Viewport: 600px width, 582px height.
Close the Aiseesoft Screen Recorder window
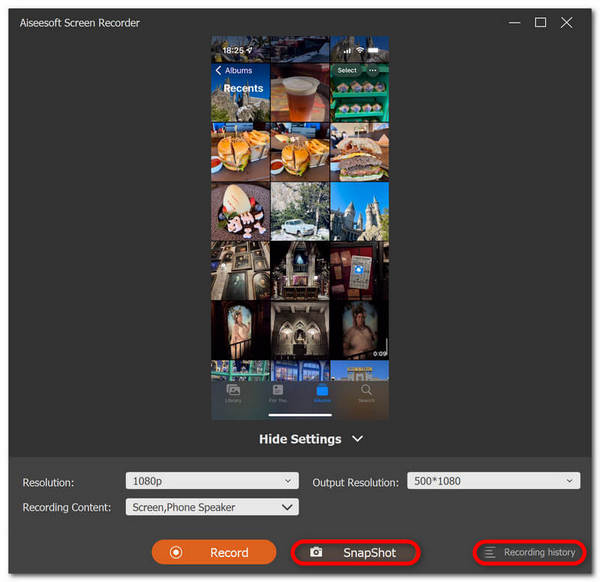[x=566, y=23]
